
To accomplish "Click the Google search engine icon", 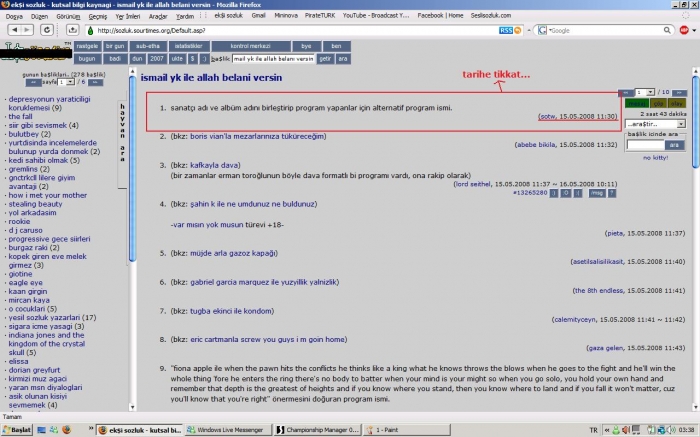I will click(542, 30).
